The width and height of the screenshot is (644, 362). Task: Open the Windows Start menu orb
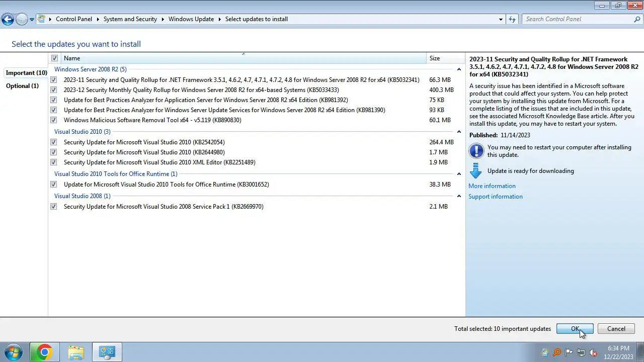click(x=13, y=352)
